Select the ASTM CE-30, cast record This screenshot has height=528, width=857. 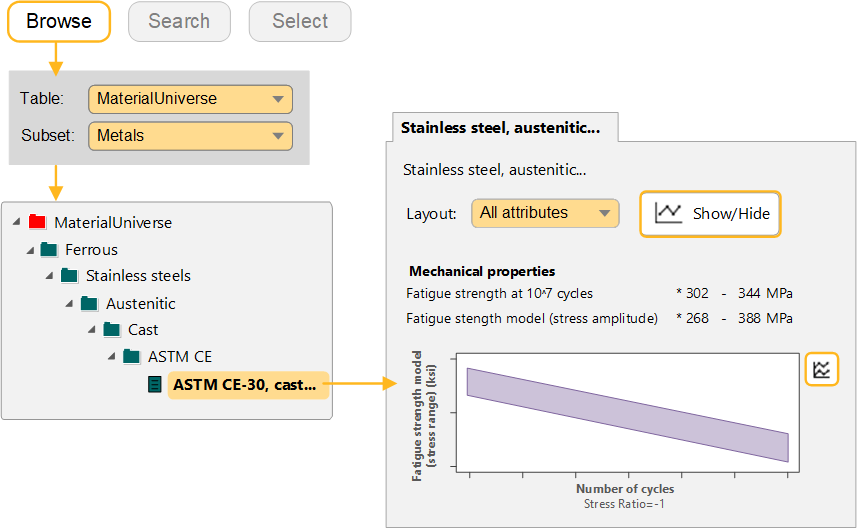pos(245,384)
